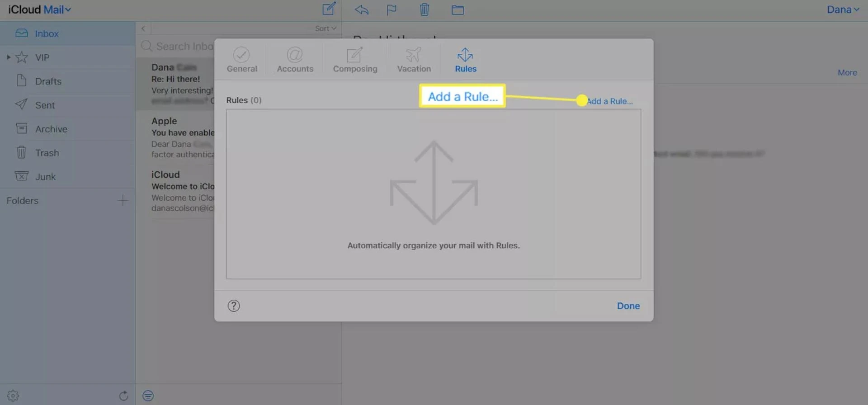Click the search magnifier icon

(x=146, y=46)
